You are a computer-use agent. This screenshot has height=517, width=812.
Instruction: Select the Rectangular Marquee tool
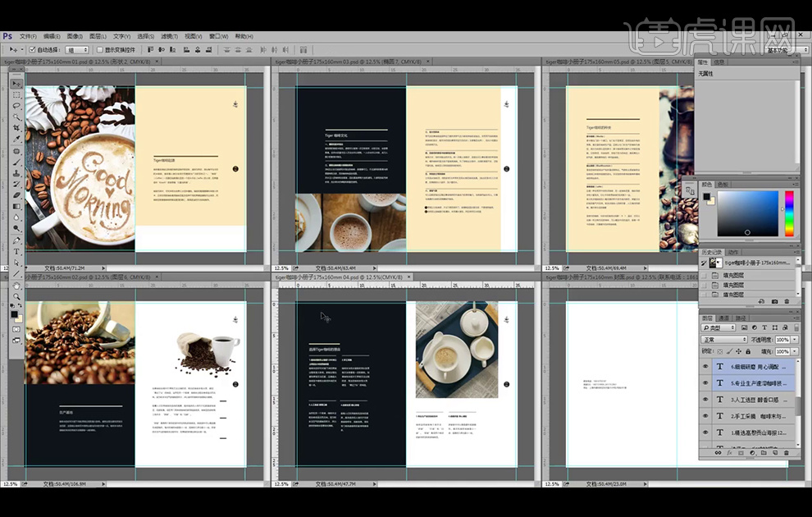[x=16, y=95]
